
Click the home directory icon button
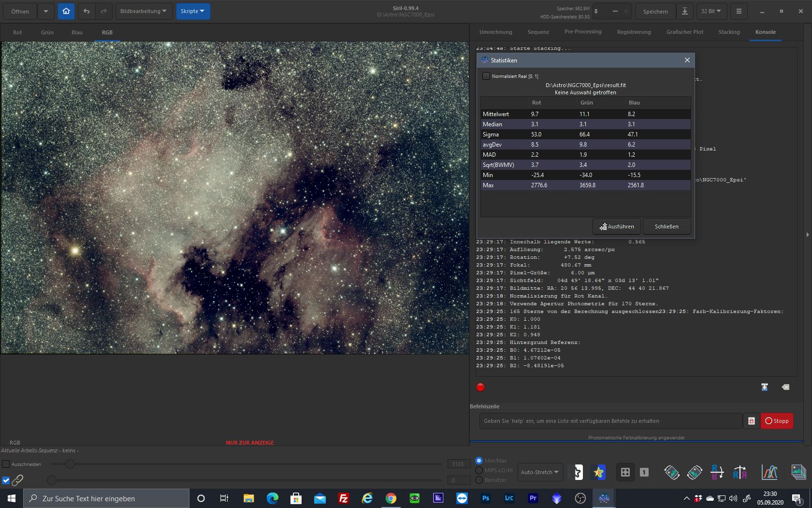coord(66,11)
